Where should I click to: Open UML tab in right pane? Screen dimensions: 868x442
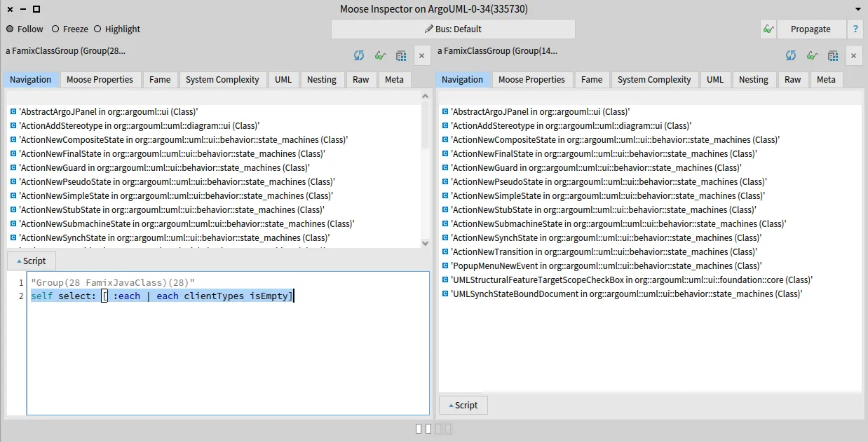715,79
